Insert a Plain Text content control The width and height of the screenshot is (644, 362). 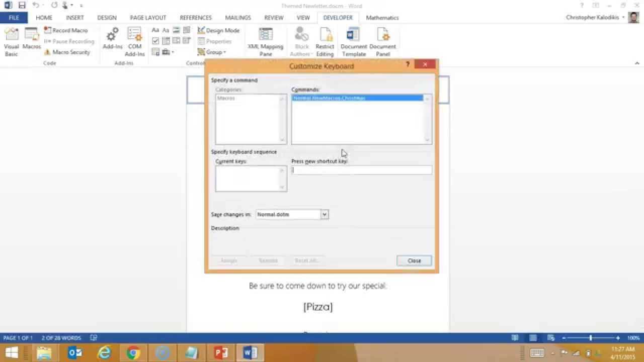166,31
